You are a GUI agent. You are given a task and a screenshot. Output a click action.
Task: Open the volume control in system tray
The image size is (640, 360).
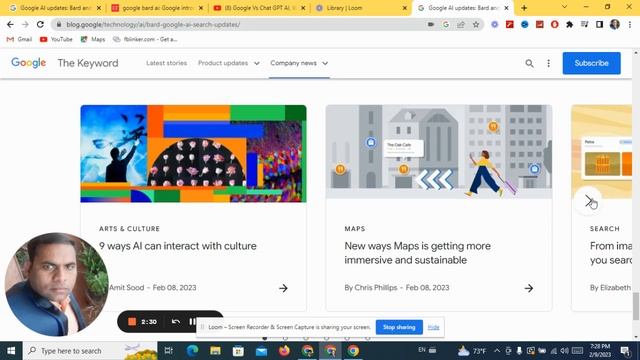click(x=565, y=351)
